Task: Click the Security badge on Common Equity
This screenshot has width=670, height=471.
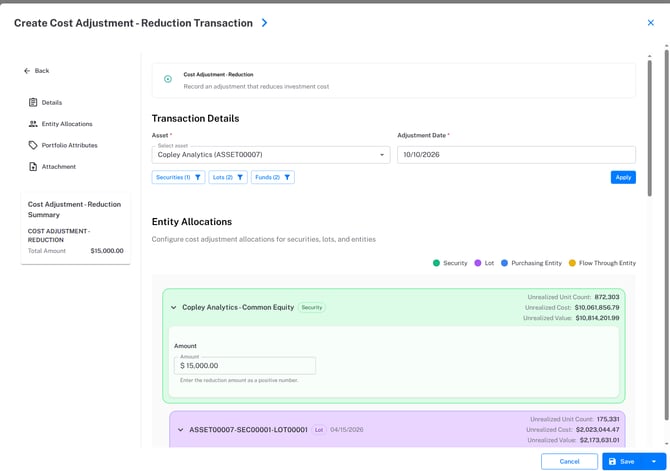Action: [x=311, y=307]
